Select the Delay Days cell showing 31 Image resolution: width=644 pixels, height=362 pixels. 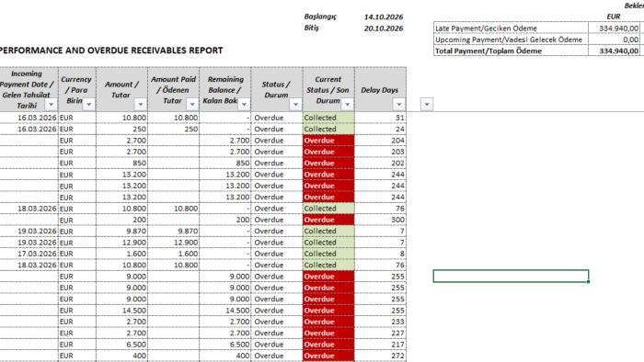380,118
